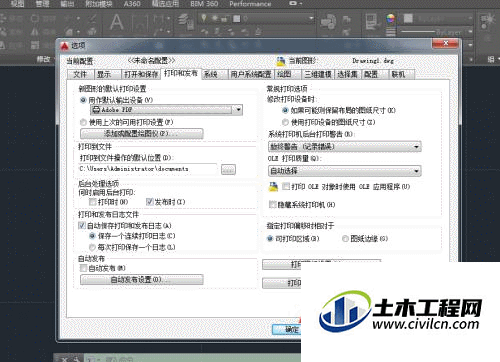The width and height of the screenshot is (500, 362).
Task: Click the 添加或配置绘图仪 button
Action: (142, 134)
